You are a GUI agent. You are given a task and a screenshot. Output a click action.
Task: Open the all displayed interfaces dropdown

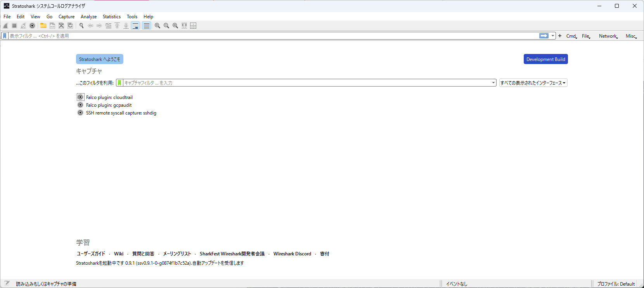(x=533, y=83)
